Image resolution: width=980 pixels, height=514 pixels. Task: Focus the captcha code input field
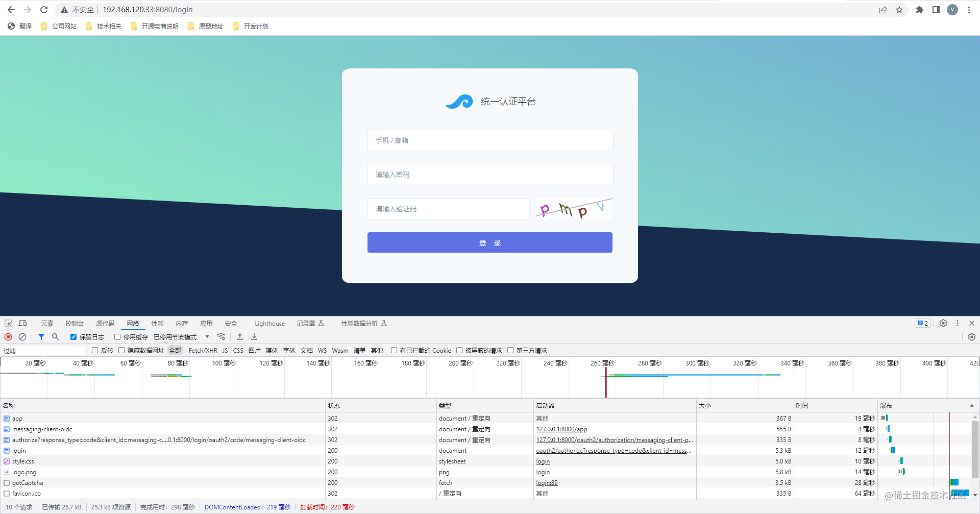click(x=449, y=209)
